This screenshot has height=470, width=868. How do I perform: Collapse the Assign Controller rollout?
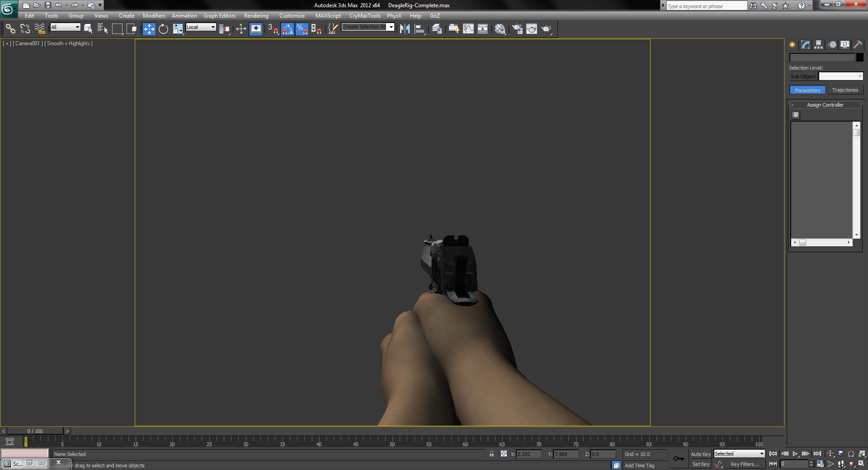(826, 105)
